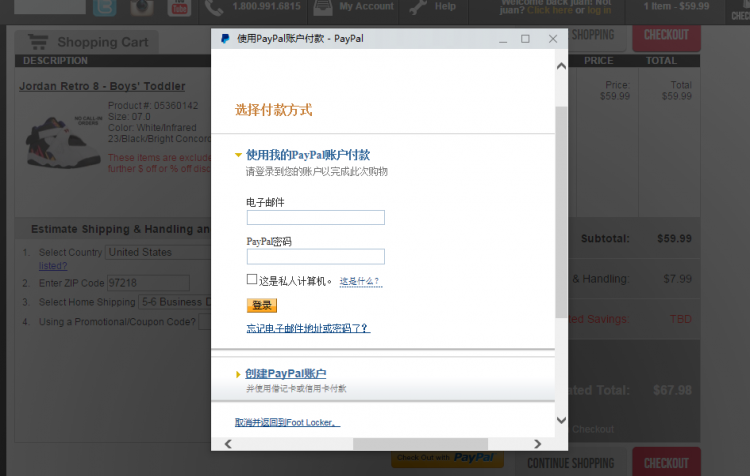This screenshot has height=476, width=750.
Task: Click the PayPal密码 password field
Action: point(316,256)
